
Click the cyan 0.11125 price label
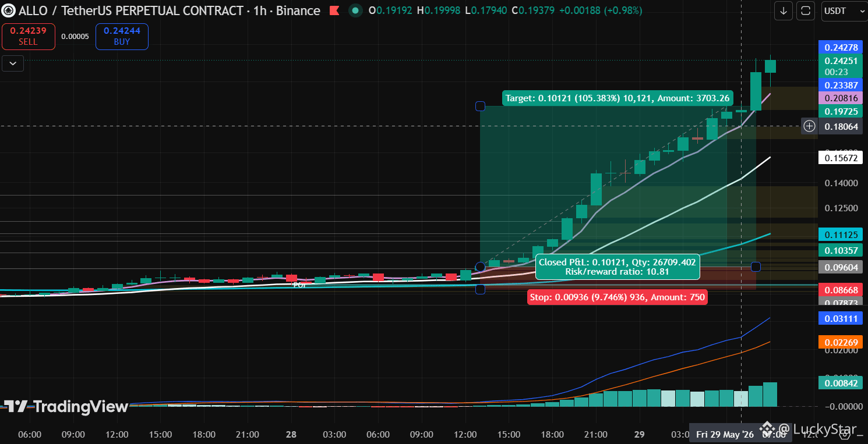pos(840,235)
